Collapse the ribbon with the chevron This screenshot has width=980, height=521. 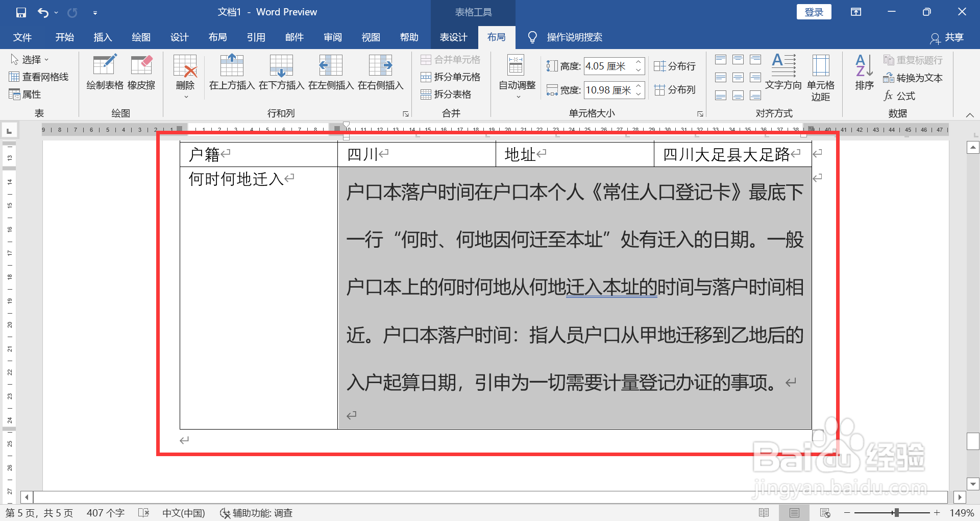click(x=970, y=115)
